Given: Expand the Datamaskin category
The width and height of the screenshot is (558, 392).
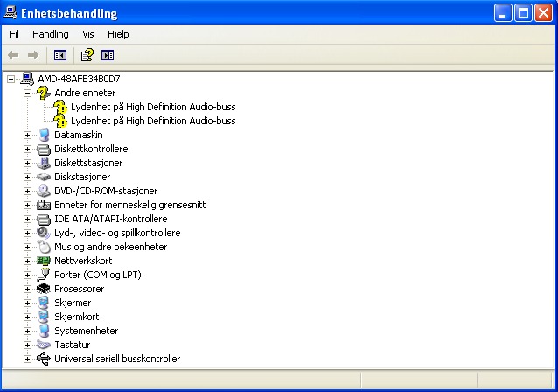Looking at the screenshot, I should point(27,135).
